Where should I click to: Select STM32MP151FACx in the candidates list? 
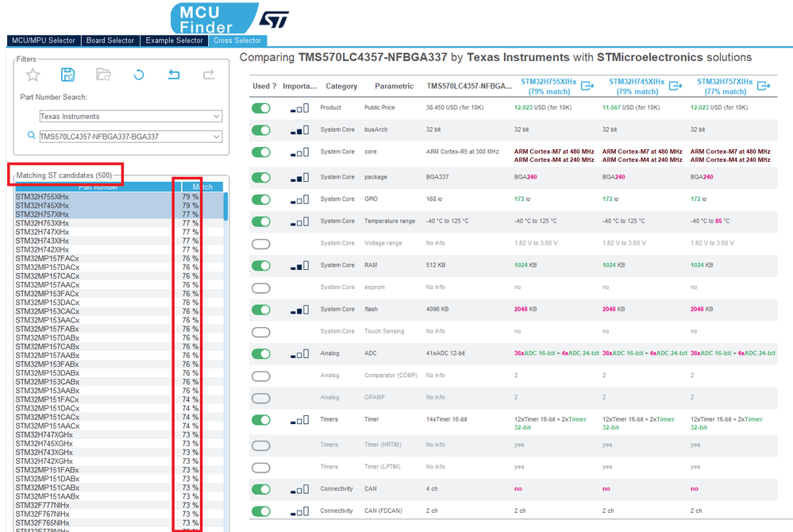pyautogui.click(x=119, y=399)
